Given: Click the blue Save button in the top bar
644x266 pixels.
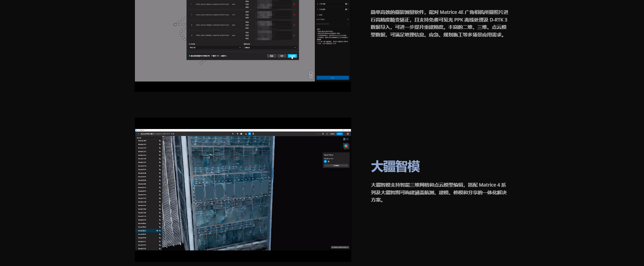Looking at the screenshot, I should [x=340, y=134].
